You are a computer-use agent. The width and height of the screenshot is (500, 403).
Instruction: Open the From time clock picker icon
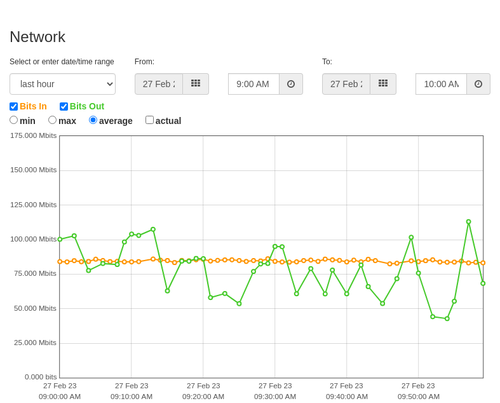(291, 84)
